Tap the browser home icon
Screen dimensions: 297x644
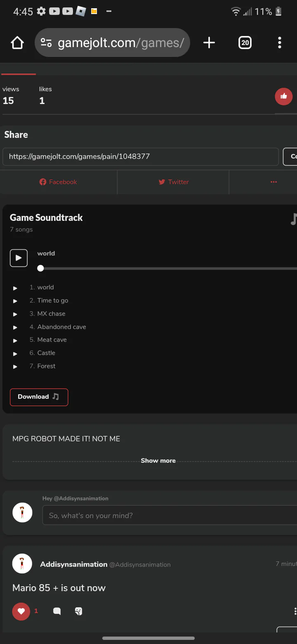tap(17, 43)
